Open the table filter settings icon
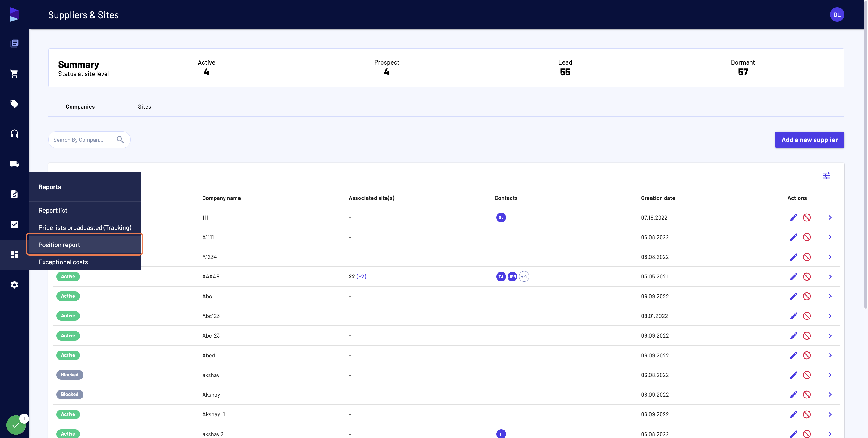Screen dimensions: 868x438 pyautogui.click(x=826, y=176)
